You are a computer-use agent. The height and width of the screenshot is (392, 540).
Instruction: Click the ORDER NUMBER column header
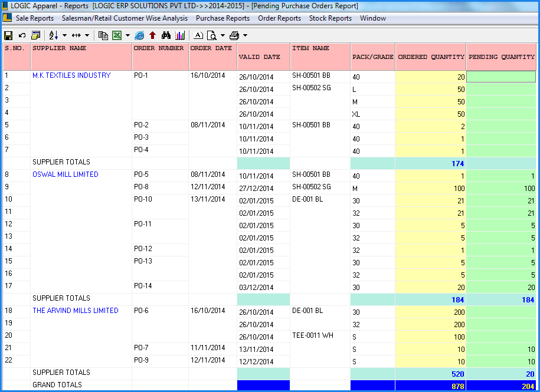coord(161,57)
